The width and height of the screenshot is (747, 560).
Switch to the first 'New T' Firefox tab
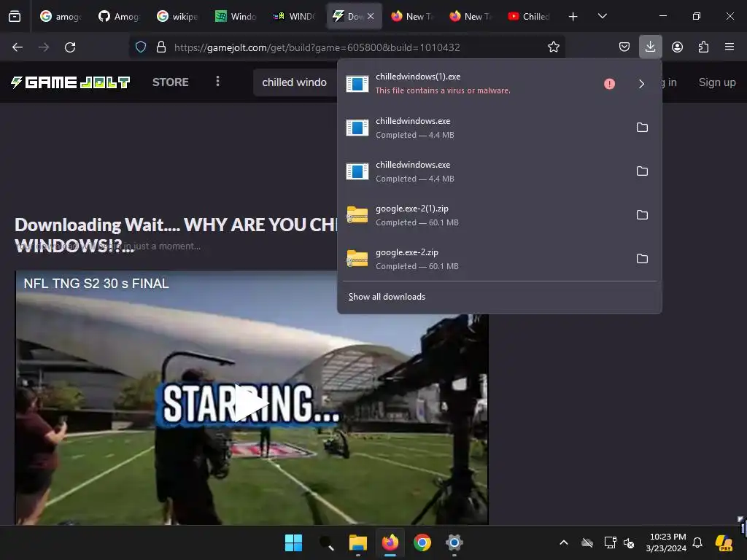pos(412,17)
